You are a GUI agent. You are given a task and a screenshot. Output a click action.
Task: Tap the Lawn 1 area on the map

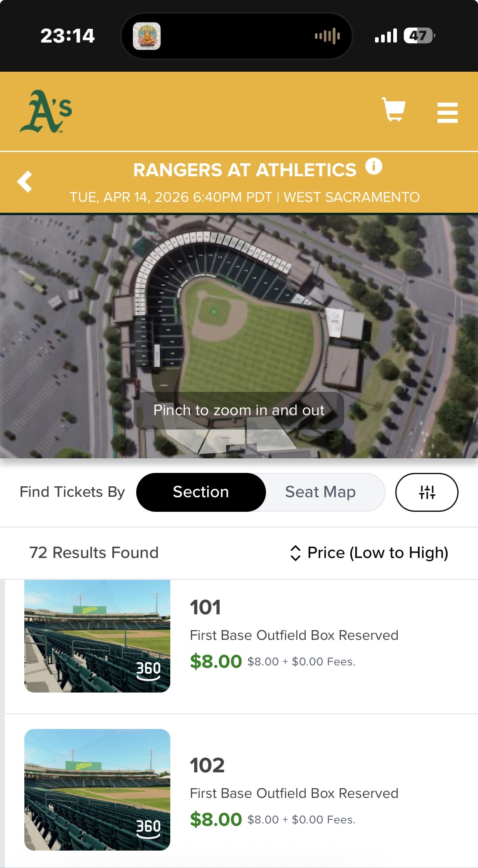pos(164,385)
